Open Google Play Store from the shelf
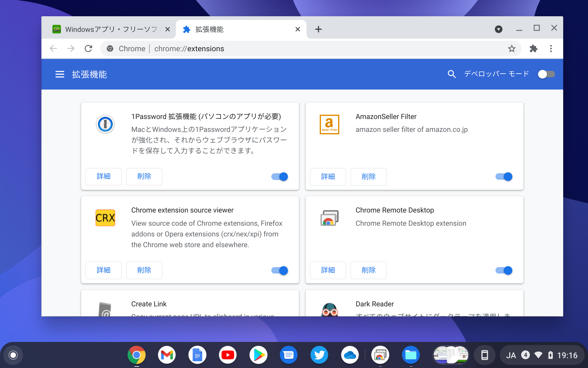 tap(258, 355)
